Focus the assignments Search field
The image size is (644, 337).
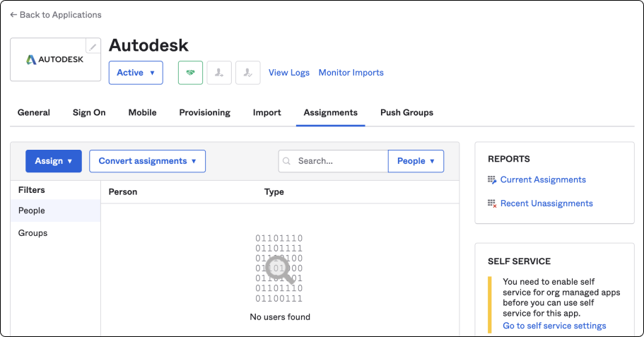[339, 161]
